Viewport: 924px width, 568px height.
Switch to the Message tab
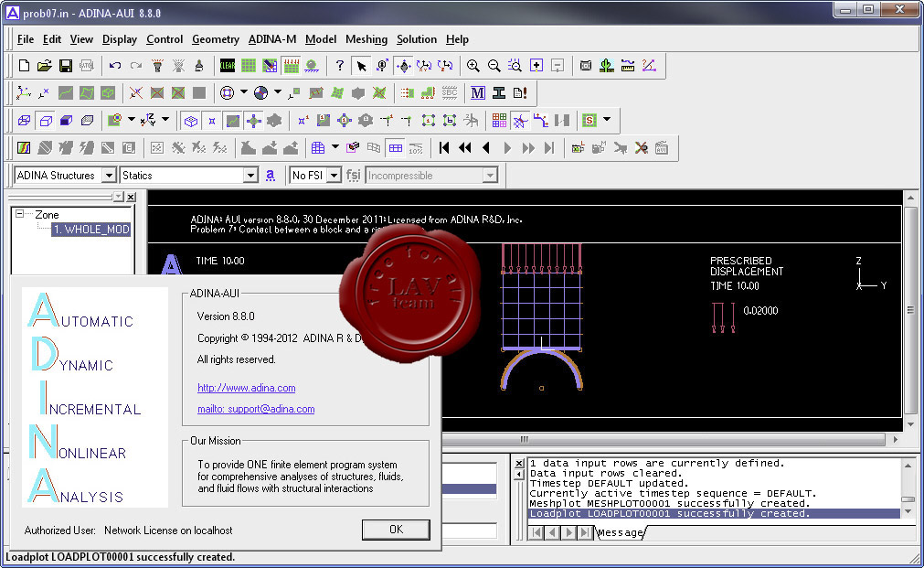[620, 532]
